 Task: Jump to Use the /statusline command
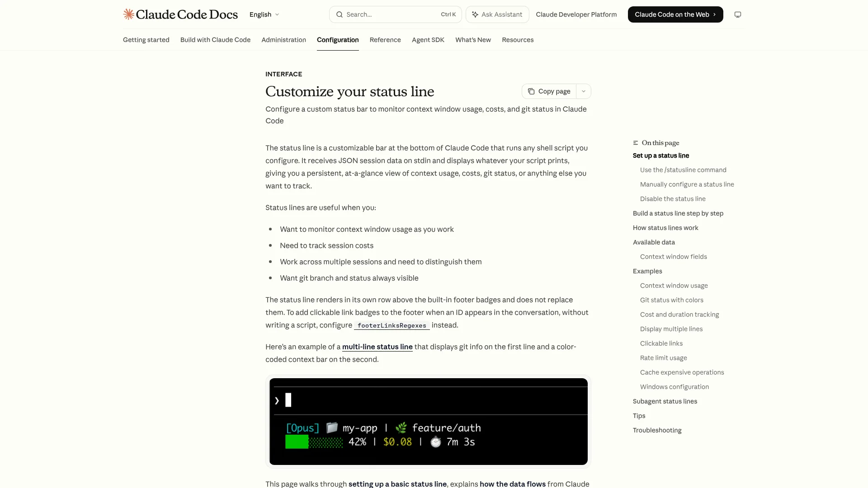click(x=683, y=170)
